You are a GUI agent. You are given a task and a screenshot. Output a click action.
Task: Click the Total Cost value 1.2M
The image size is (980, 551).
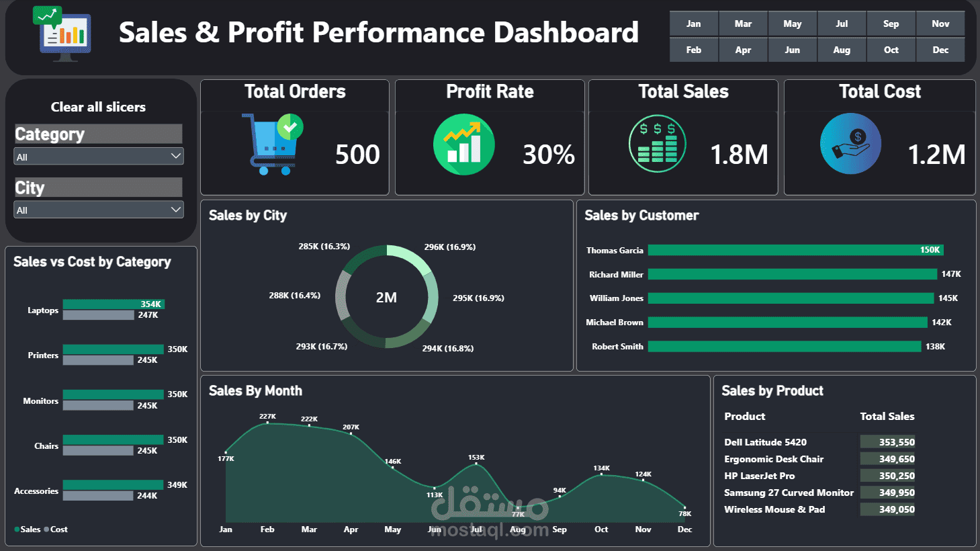click(x=936, y=155)
